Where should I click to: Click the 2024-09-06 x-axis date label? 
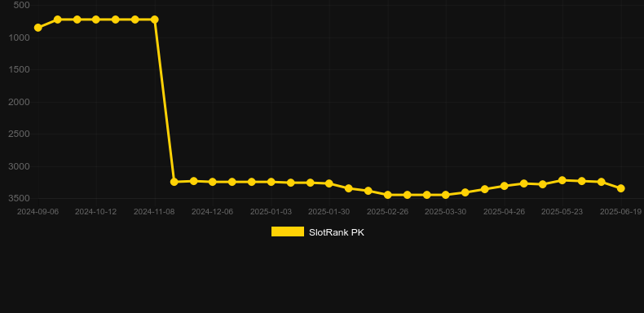[x=37, y=212]
